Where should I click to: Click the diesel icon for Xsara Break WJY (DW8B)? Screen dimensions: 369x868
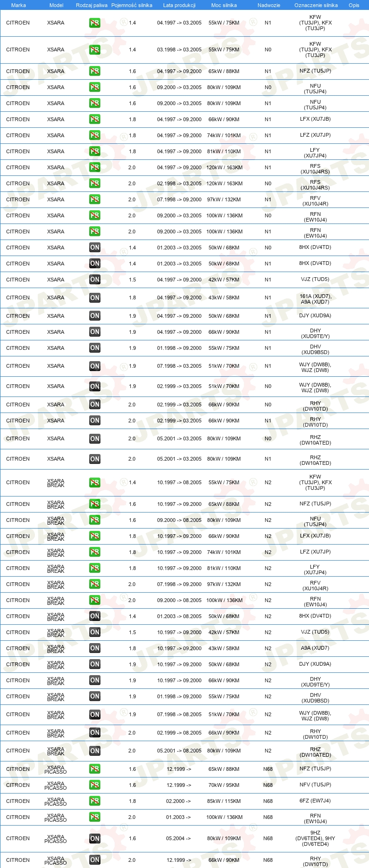tap(95, 715)
